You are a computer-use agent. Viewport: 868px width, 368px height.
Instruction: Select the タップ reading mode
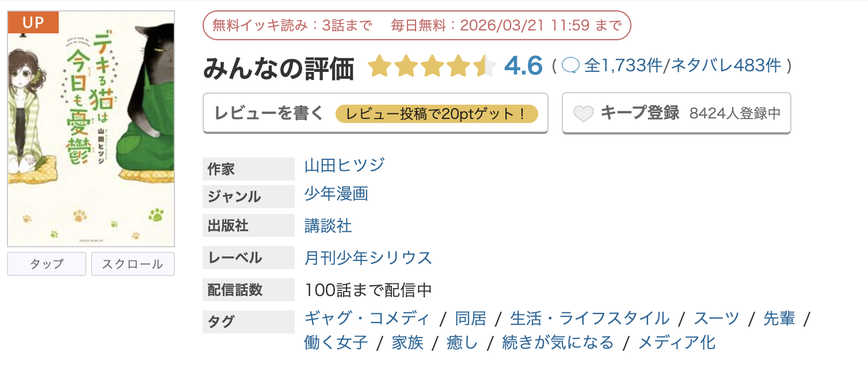point(46,264)
